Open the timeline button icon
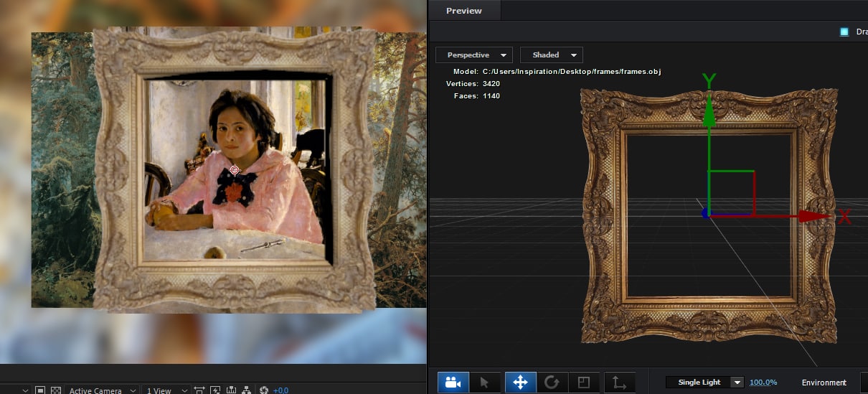This screenshot has height=394, width=868. point(231,390)
